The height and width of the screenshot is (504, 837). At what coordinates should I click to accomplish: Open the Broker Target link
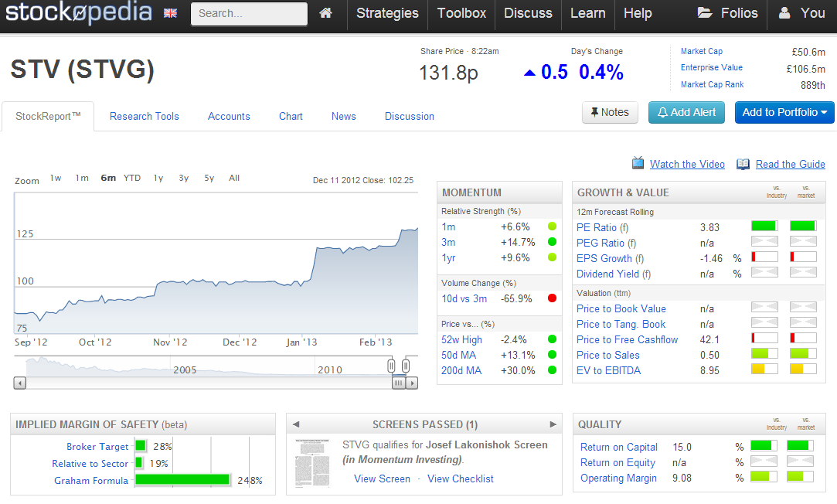[97, 446]
